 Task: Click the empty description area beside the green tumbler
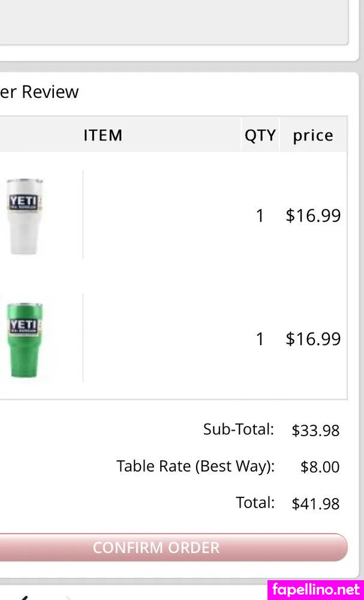click(x=162, y=339)
